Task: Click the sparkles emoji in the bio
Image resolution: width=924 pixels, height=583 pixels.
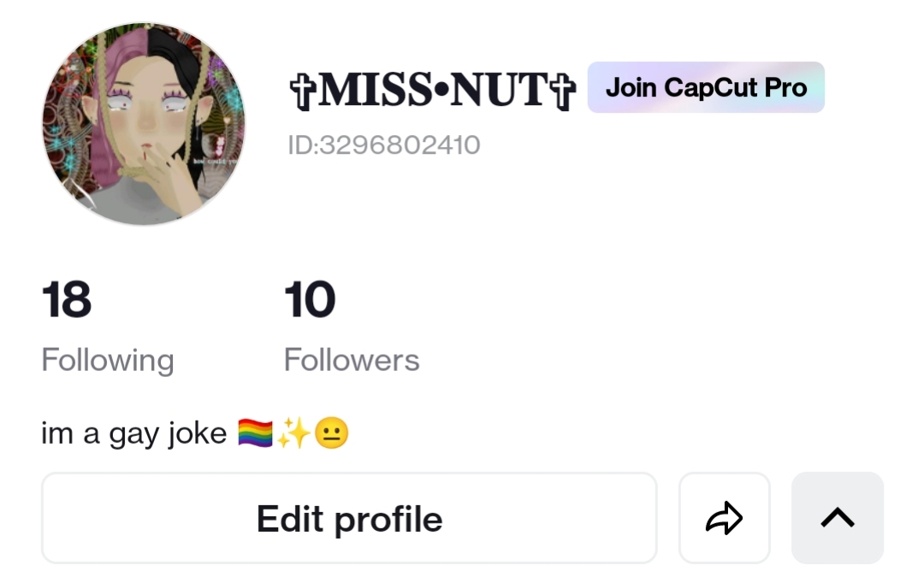Action: [x=293, y=433]
